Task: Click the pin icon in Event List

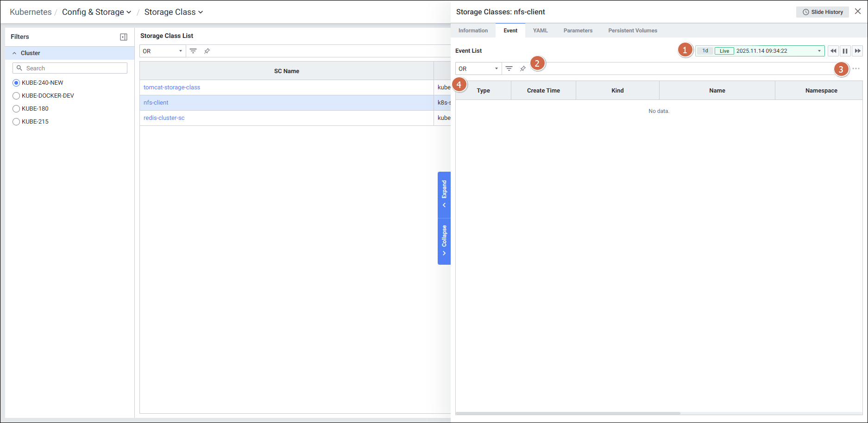Action: (x=523, y=68)
